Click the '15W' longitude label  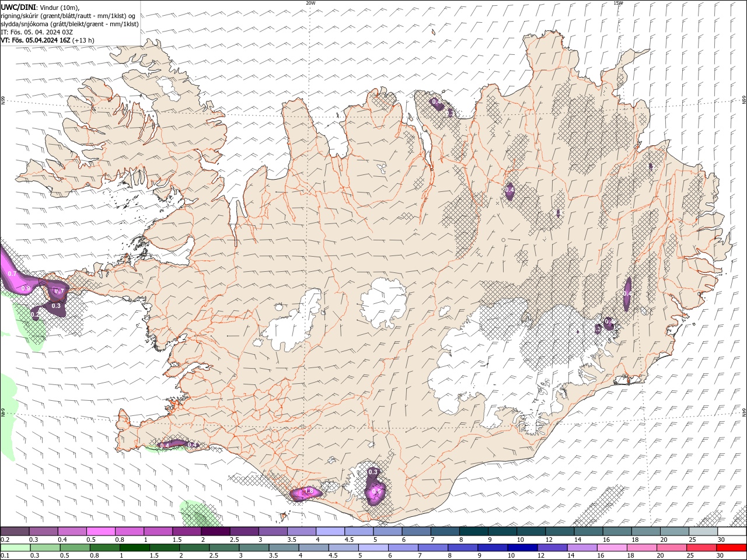tap(618, 3)
